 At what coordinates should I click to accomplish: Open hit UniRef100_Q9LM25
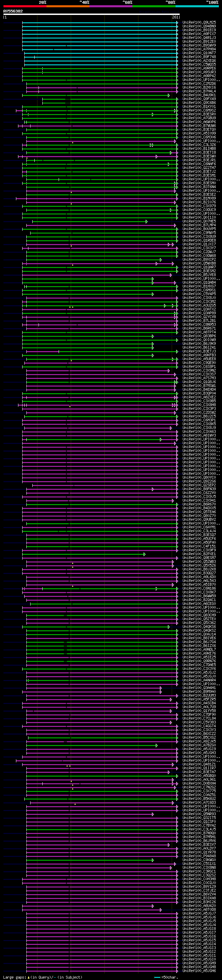coord(199,23)
